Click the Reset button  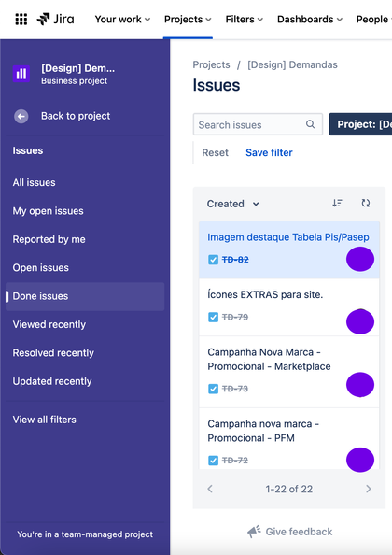(x=215, y=152)
